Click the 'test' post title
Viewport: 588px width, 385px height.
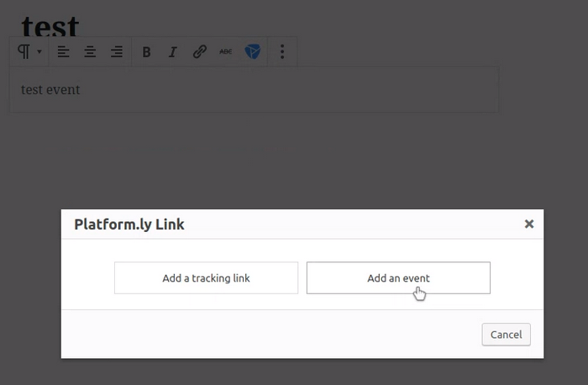point(50,26)
